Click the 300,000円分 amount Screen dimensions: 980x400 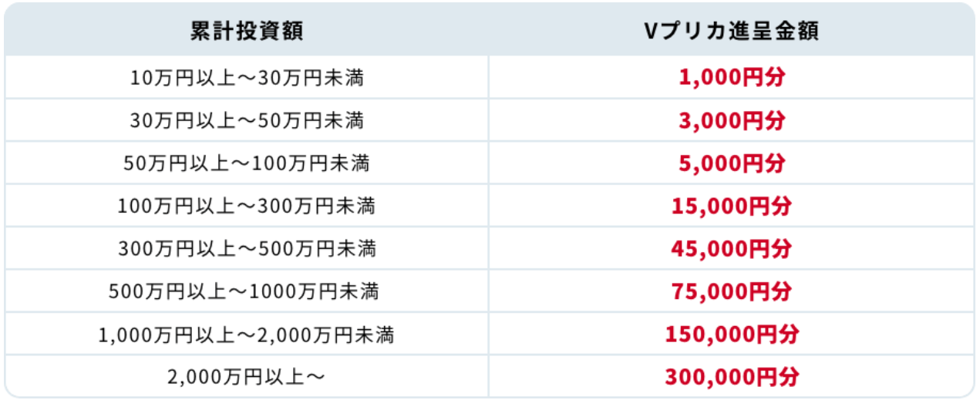(x=732, y=378)
